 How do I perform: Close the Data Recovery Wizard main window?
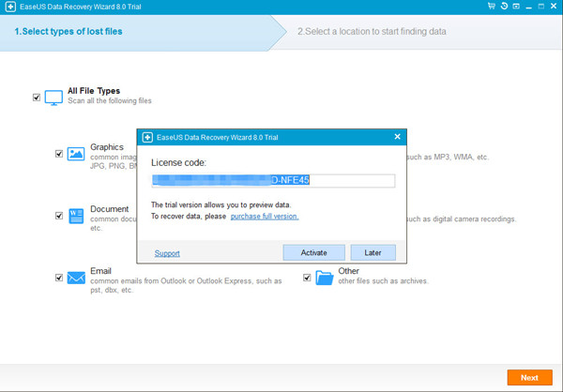(554, 7)
